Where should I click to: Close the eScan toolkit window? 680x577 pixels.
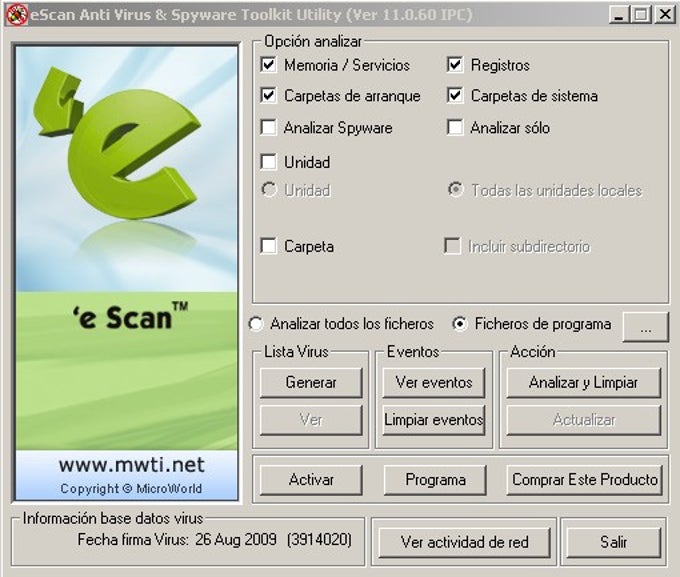tap(664, 15)
